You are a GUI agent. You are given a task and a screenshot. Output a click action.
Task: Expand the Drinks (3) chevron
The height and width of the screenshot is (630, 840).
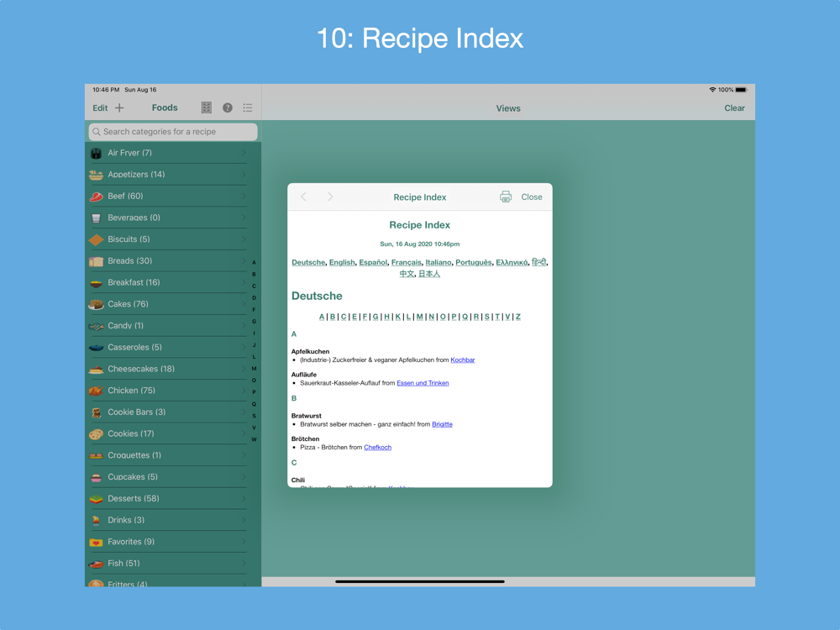[244, 520]
